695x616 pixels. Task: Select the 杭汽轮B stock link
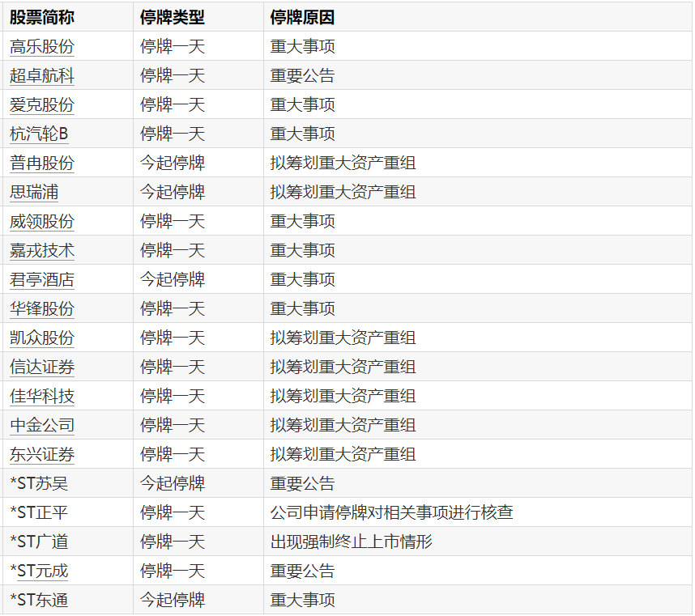click(39, 134)
